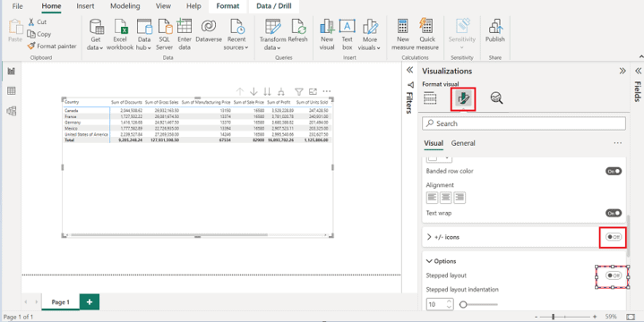This screenshot has height=322, width=644.
Task: Open the Format ribbon tab
Action: pos(228,6)
